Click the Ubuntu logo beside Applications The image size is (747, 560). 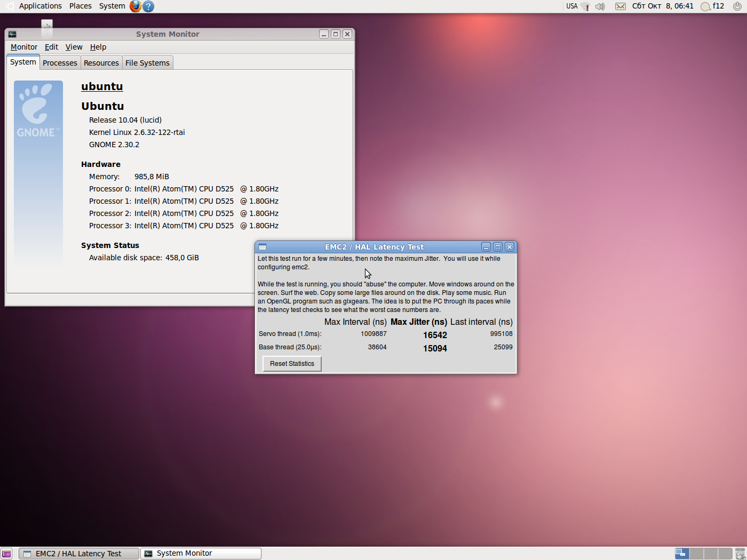click(x=10, y=6)
